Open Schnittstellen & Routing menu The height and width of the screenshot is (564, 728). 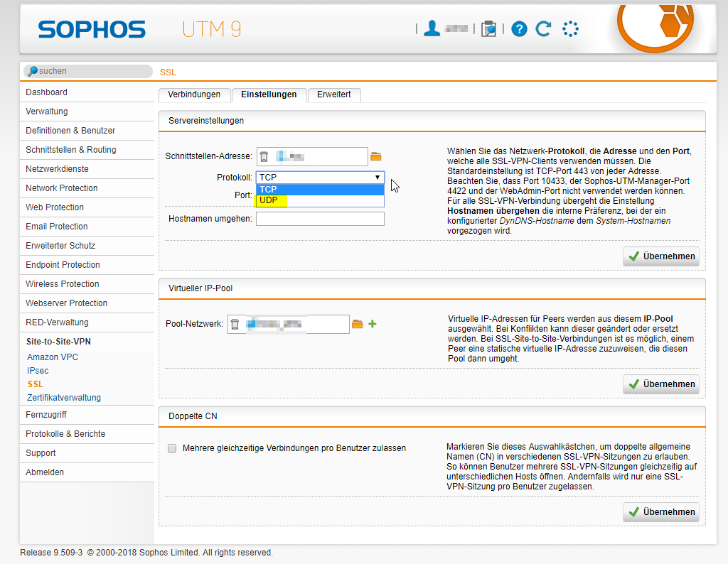point(87,150)
